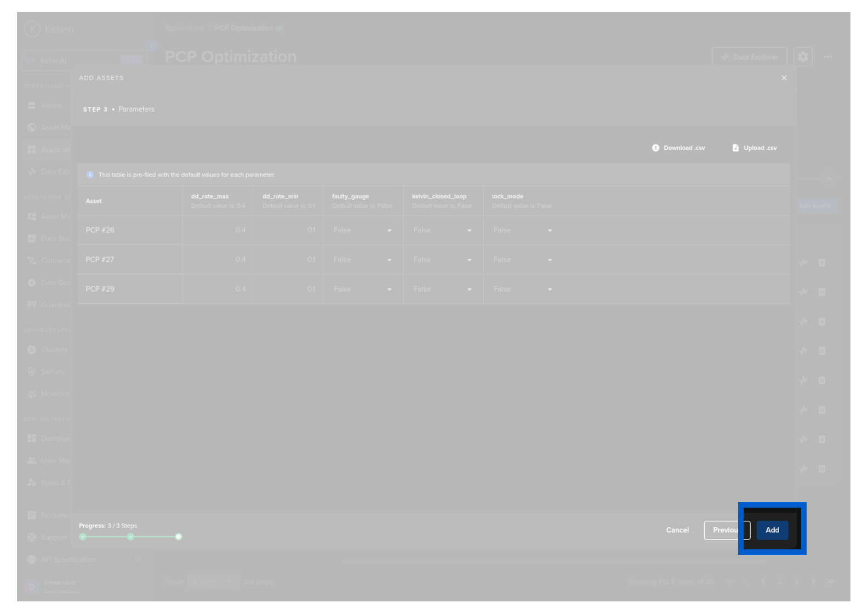Click the Add button

772,530
